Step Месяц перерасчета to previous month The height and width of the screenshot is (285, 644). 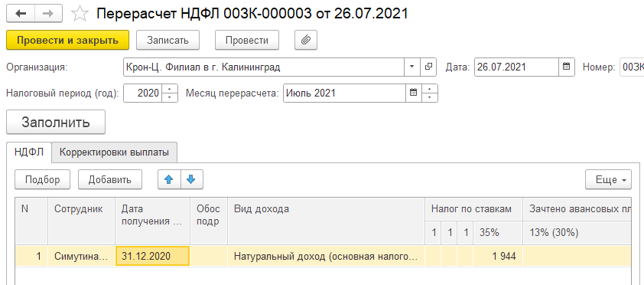(430, 97)
